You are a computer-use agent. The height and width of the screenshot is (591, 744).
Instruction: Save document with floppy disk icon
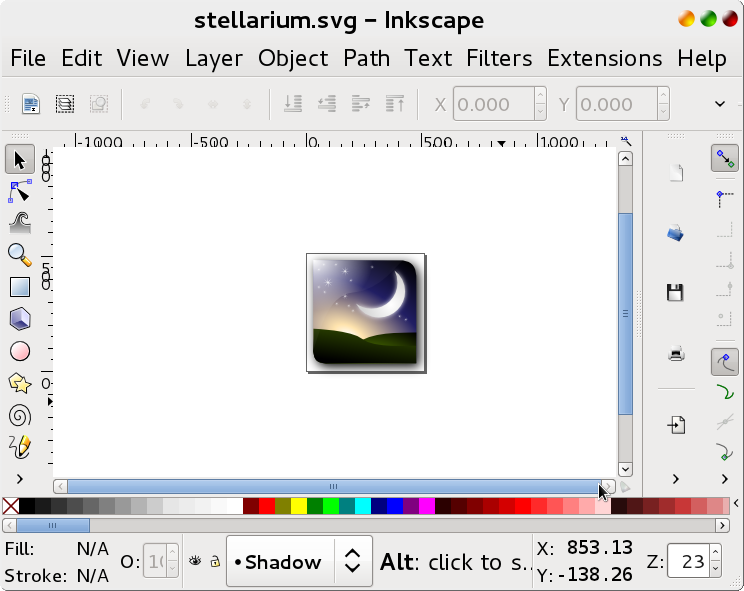point(676,293)
